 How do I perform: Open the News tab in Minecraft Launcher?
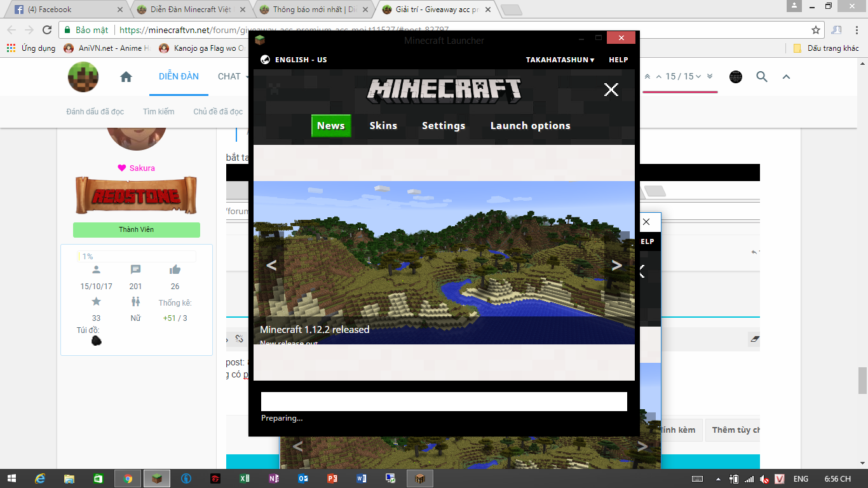331,126
